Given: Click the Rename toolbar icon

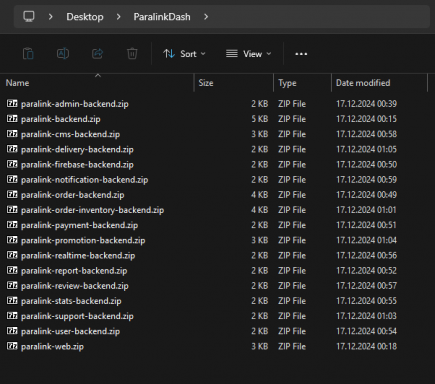Looking at the screenshot, I should click(x=63, y=54).
